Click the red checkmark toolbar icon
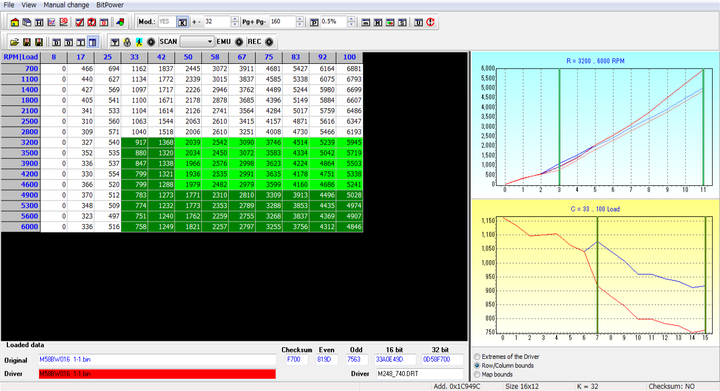This screenshot has width=720, height=391. (x=79, y=22)
